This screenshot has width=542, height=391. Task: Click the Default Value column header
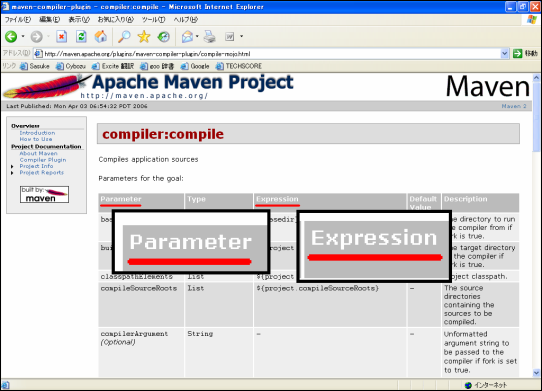click(423, 203)
